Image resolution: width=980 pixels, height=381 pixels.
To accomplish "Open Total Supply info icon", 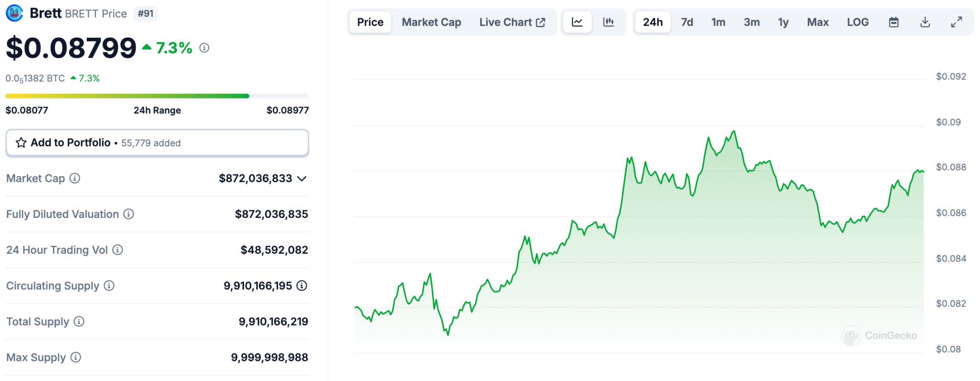I will point(79,322).
